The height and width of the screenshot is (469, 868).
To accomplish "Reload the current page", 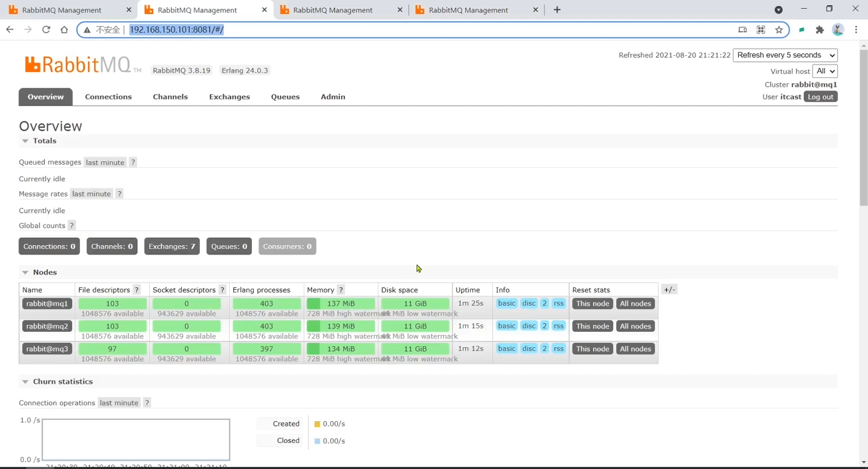I will coord(46,29).
